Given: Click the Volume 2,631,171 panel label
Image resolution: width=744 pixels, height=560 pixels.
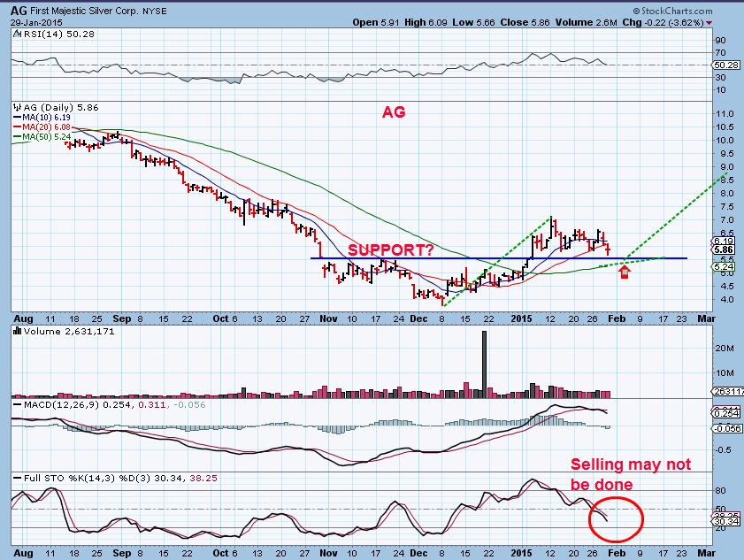Looking at the screenshot, I should [x=69, y=331].
